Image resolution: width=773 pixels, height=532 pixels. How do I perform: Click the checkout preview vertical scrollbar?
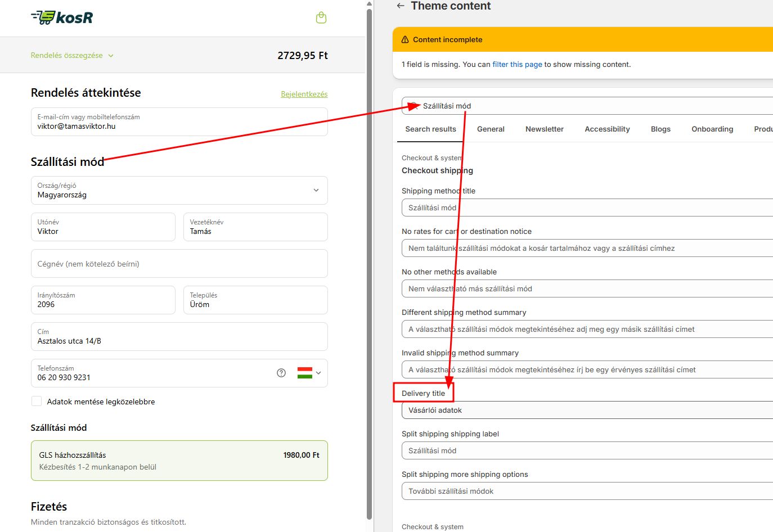tap(369, 264)
